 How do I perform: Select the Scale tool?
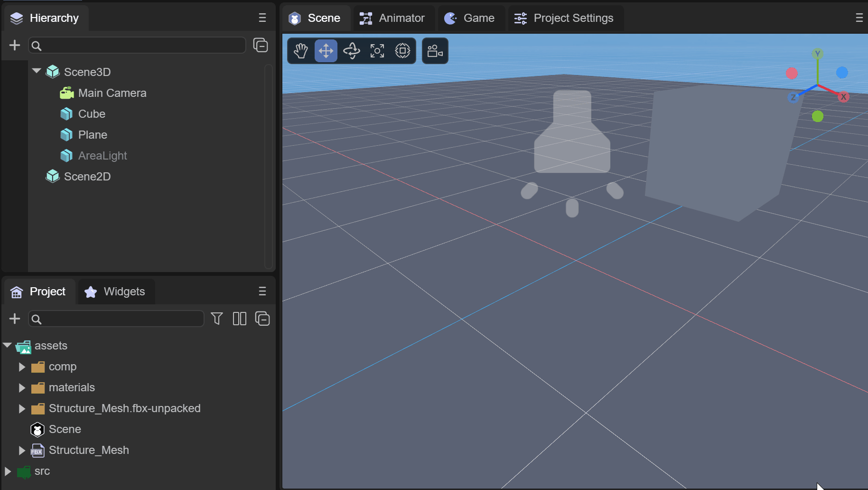coord(377,51)
